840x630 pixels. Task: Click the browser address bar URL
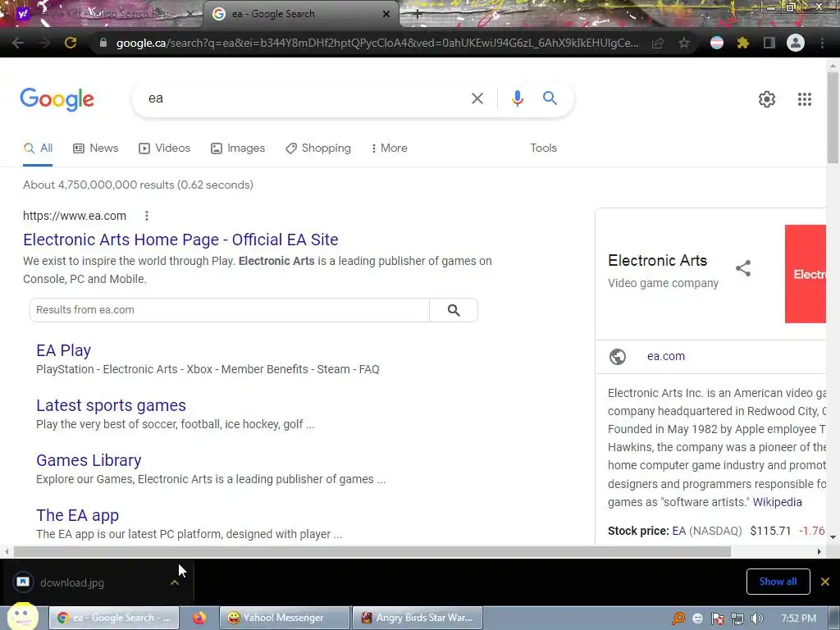pyautogui.click(x=377, y=43)
